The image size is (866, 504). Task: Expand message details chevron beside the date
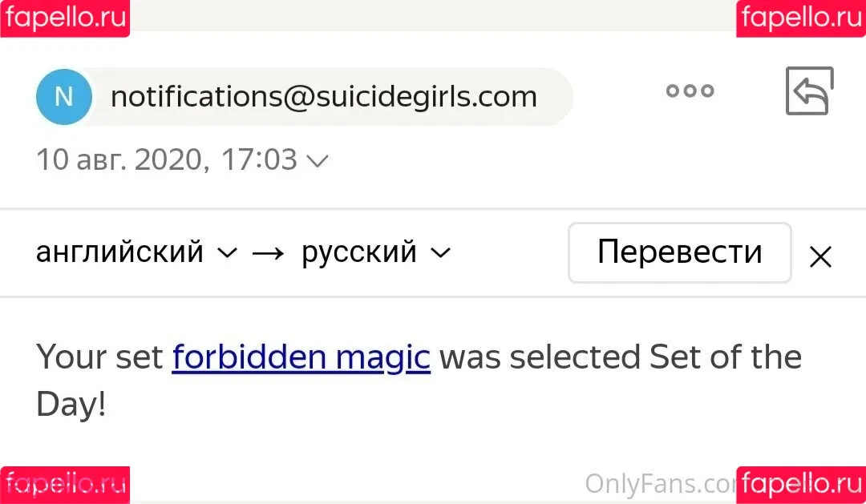pos(318,161)
